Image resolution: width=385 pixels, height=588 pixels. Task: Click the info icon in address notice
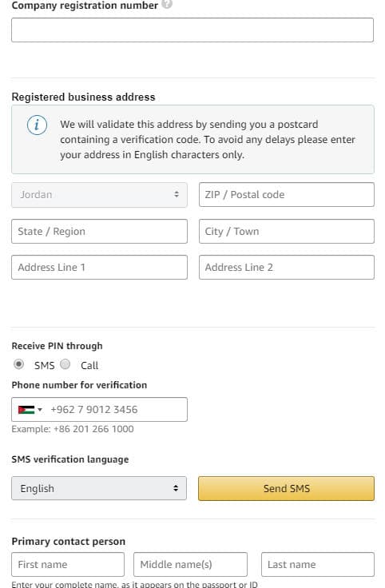pos(37,125)
